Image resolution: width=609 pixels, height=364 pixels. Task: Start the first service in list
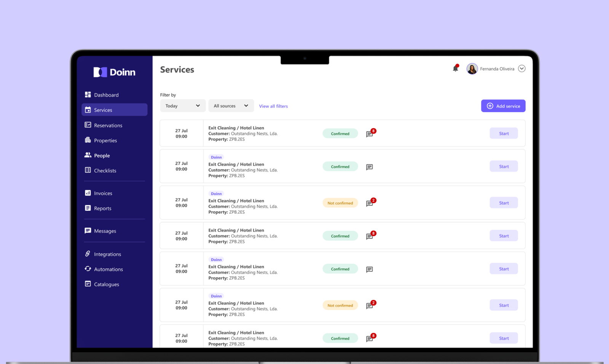[504, 134]
